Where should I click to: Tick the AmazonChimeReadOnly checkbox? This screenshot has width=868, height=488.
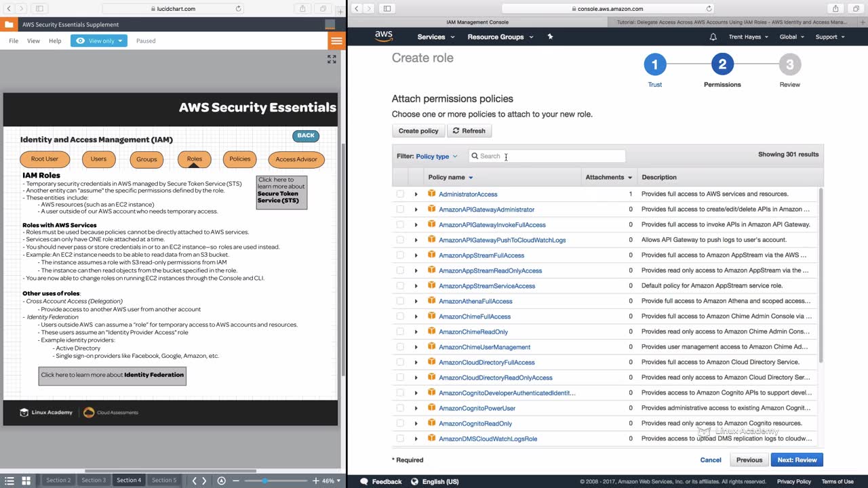pos(400,331)
